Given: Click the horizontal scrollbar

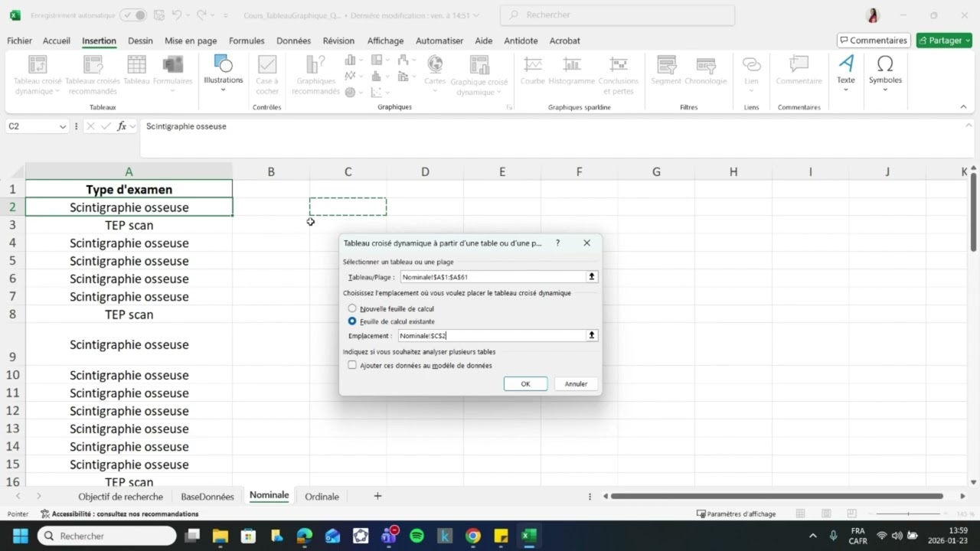Looking at the screenshot, I should point(776,496).
